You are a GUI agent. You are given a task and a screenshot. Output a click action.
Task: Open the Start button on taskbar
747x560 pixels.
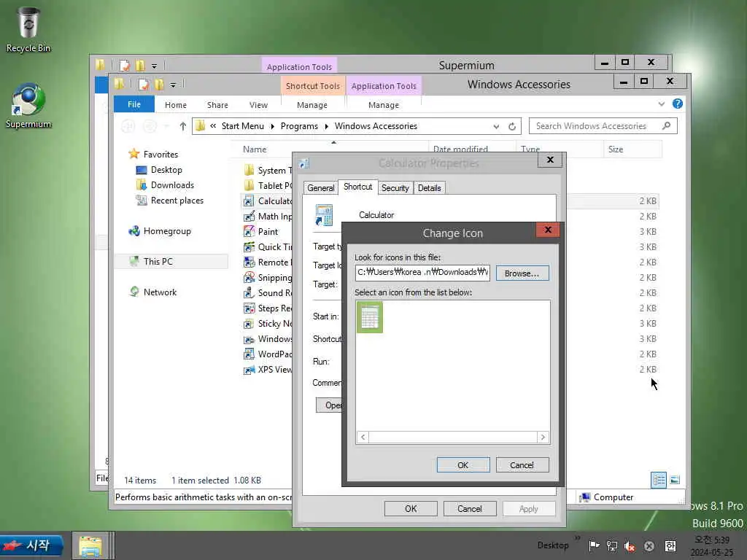point(32,545)
